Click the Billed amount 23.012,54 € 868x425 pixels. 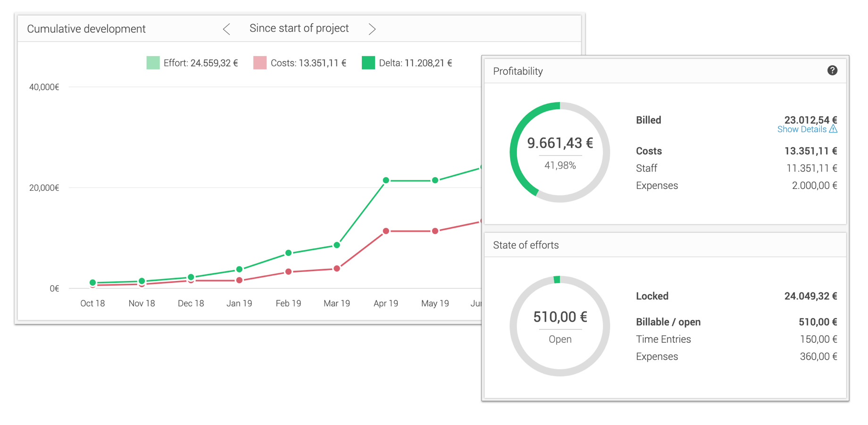point(810,120)
